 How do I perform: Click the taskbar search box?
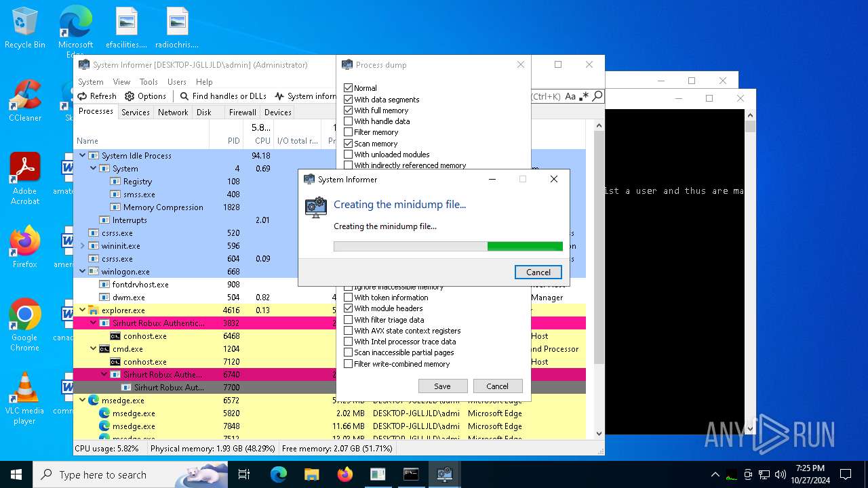pyautogui.click(x=130, y=474)
